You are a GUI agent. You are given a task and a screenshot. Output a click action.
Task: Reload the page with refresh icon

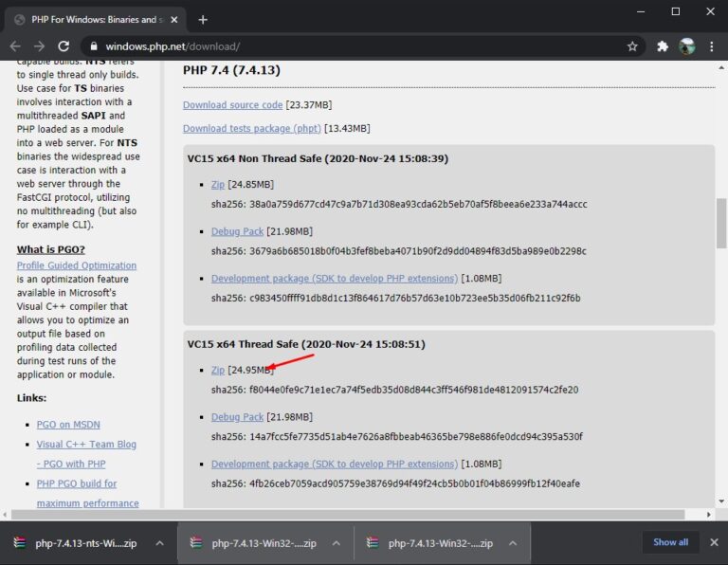(x=64, y=46)
